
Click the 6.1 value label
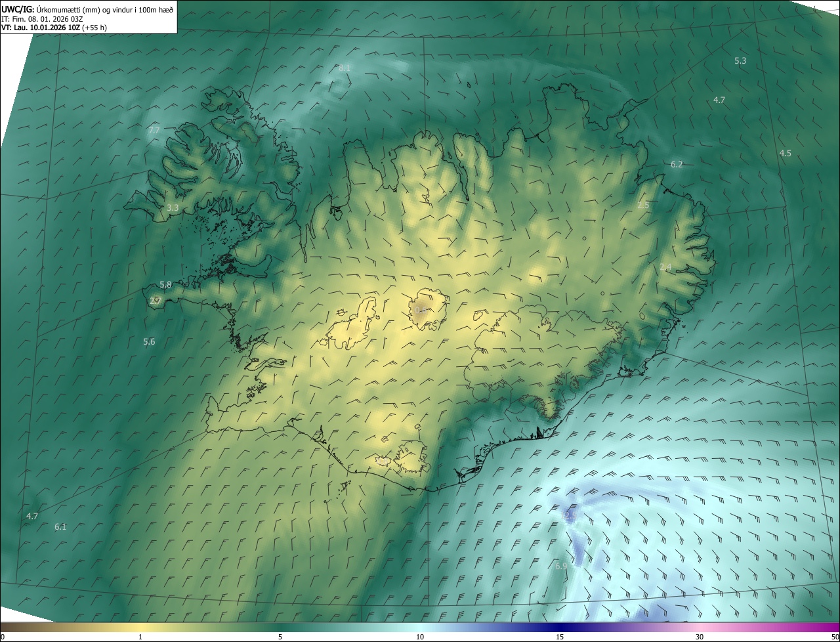click(60, 527)
